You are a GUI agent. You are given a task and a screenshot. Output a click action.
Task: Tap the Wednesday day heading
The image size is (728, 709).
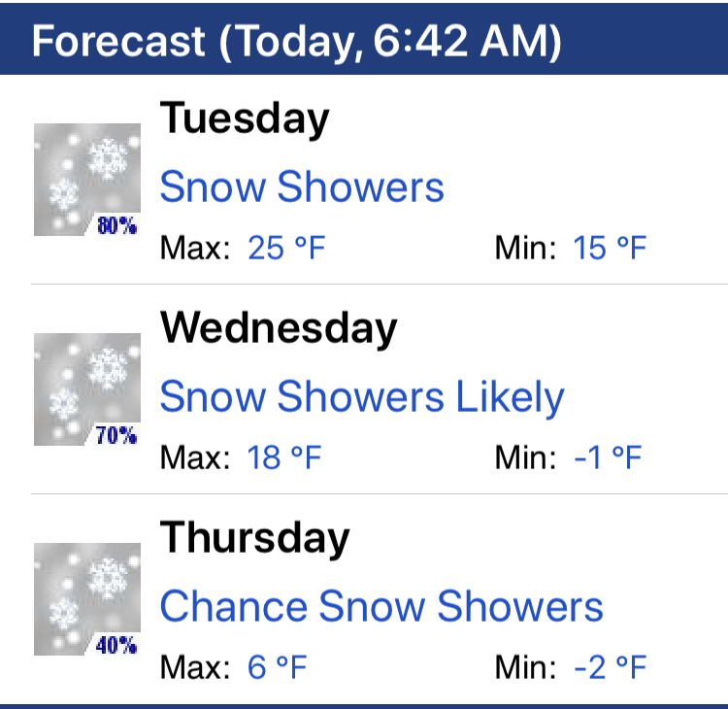point(279,328)
